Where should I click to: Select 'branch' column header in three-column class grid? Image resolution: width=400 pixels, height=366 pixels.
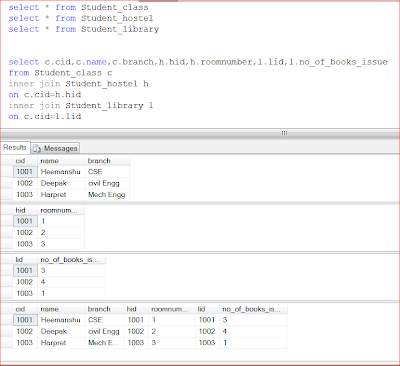[107, 161]
